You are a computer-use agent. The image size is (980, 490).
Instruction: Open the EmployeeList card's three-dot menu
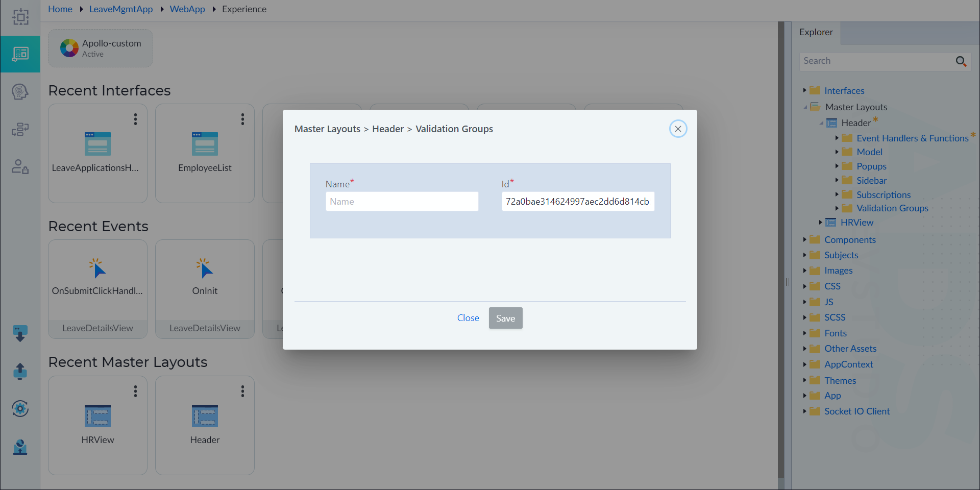(x=242, y=119)
